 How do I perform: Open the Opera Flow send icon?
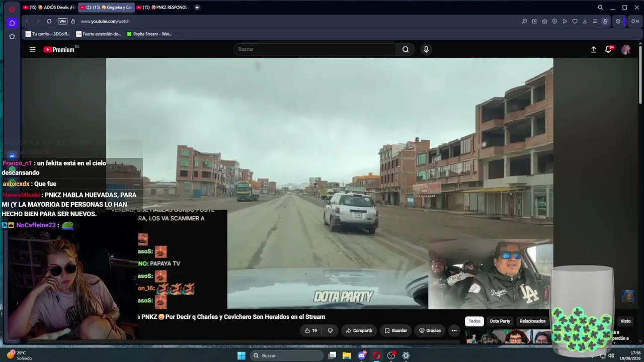click(x=565, y=21)
